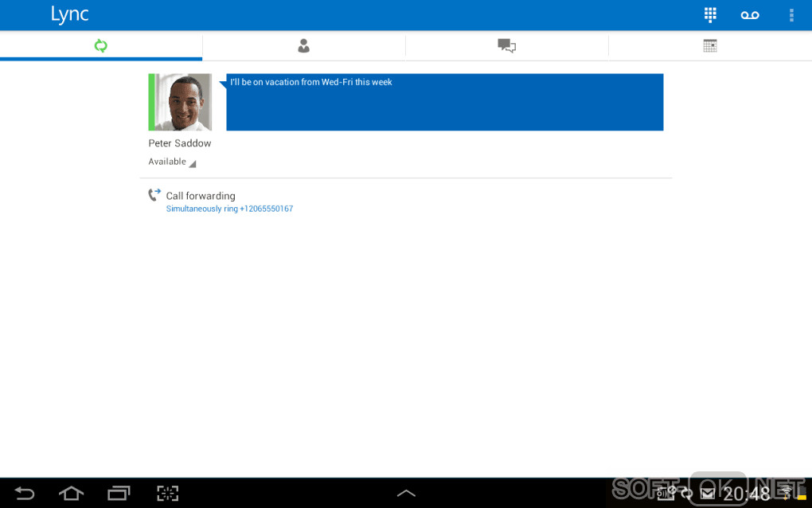Open the overflow menu with three dots
This screenshot has width=812, height=508.
point(791,15)
